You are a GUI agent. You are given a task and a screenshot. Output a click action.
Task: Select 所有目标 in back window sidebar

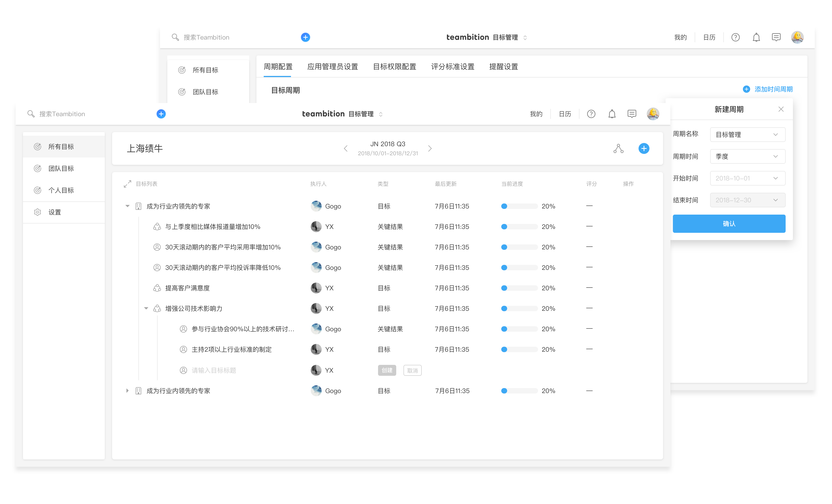point(208,70)
